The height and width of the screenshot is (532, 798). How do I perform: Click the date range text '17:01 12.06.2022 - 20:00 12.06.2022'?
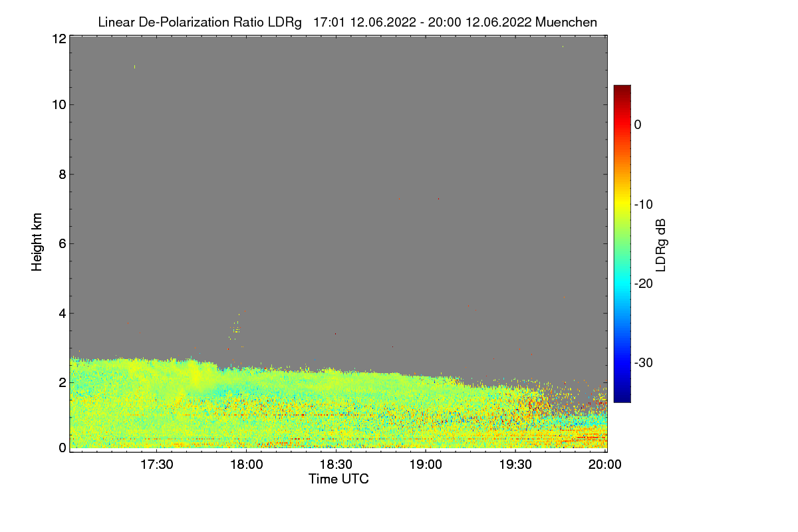421,22
